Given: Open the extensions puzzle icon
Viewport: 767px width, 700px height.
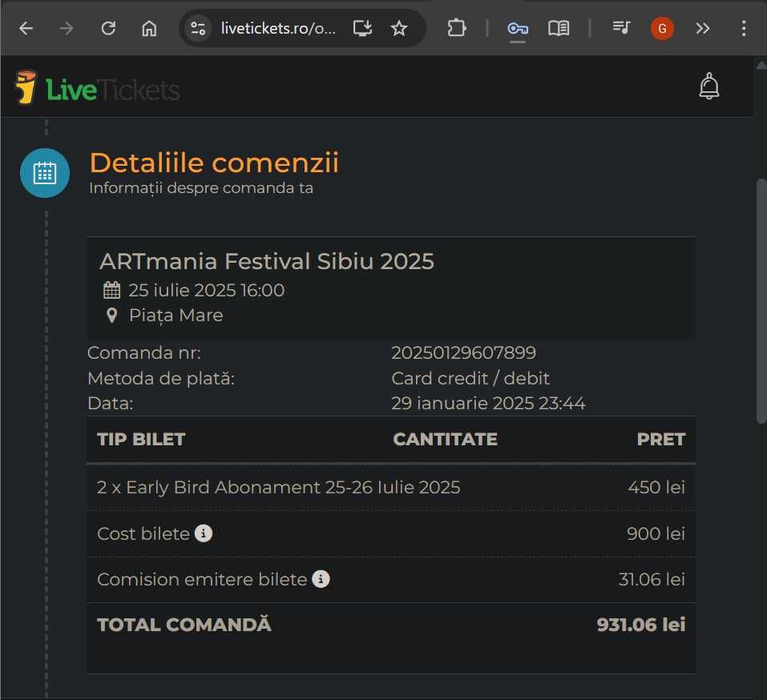Looking at the screenshot, I should [x=456, y=28].
